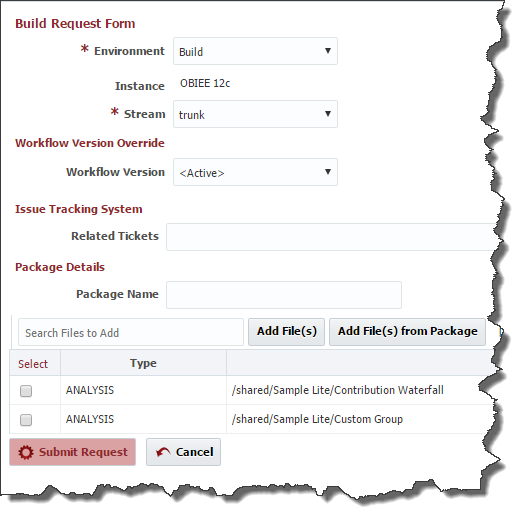The image size is (527, 525).
Task: Focus the Related Tickets input field
Action: tap(331, 237)
